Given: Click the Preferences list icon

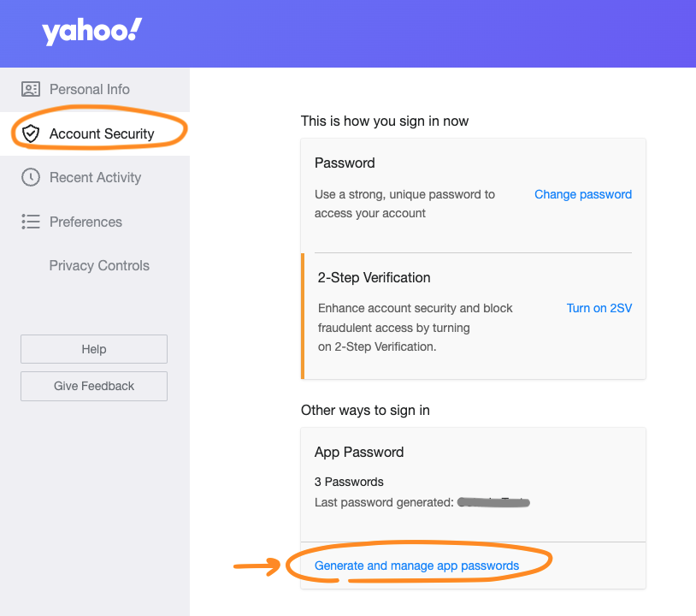Looking at the screenshot, I should (x=31, y=222).
